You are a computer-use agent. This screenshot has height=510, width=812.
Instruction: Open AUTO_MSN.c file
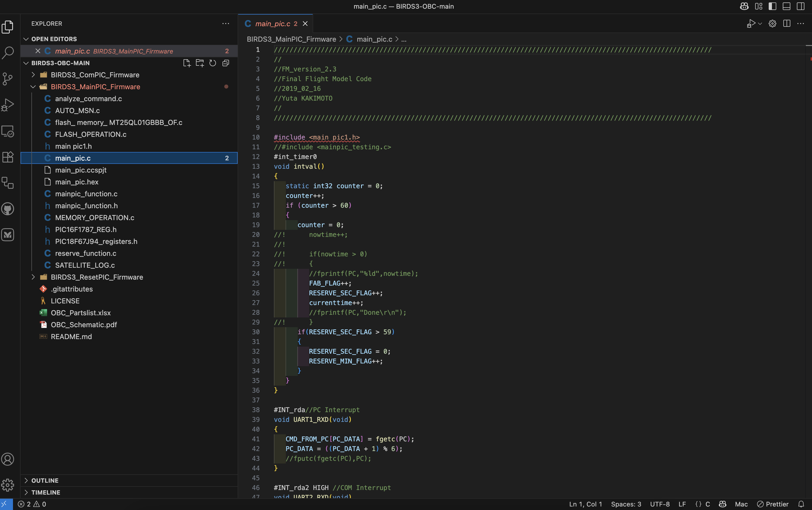pos(77,111)
